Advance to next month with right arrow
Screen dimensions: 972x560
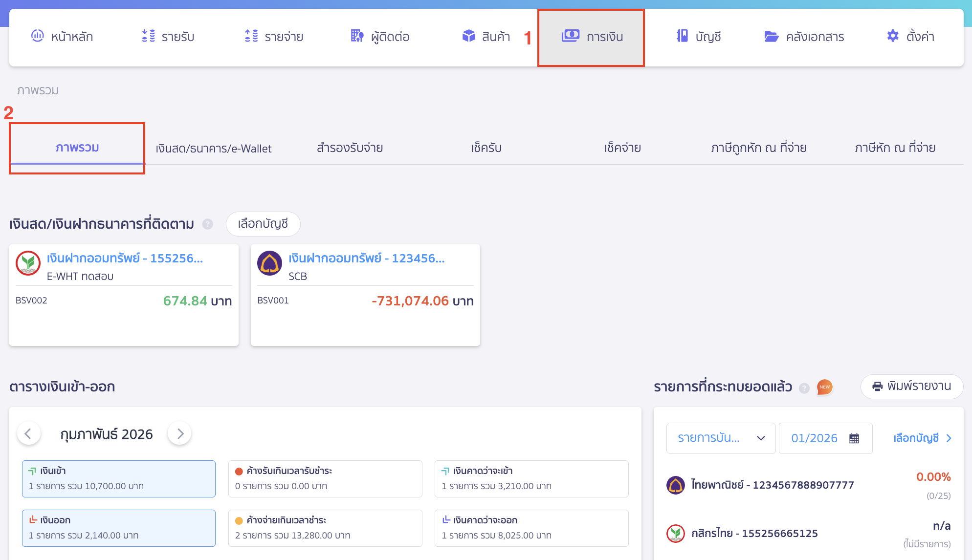point(179,433)
